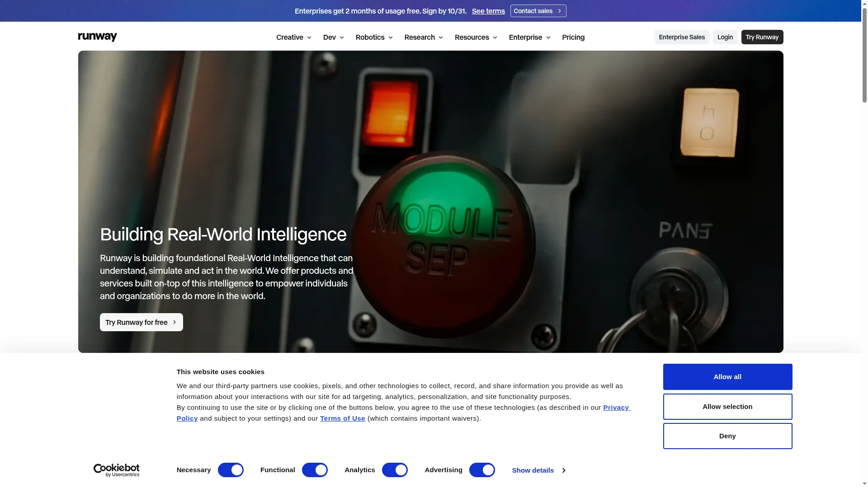
Task: Open the Login page
Action: 725,37
